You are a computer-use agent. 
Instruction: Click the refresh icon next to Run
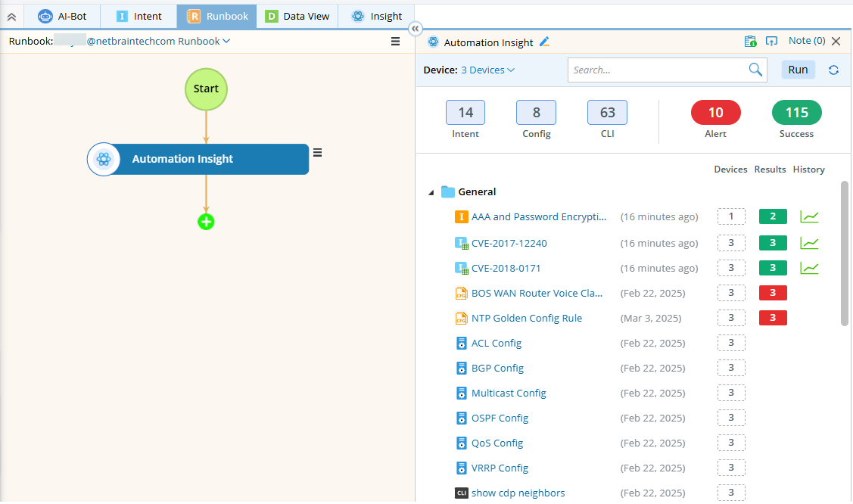[x=833, y=70]
